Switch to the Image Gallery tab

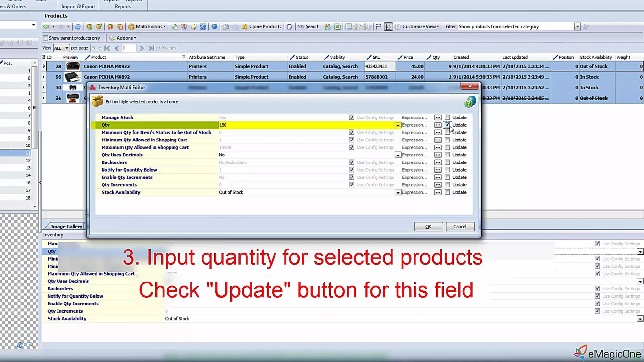tap(66, 226)
